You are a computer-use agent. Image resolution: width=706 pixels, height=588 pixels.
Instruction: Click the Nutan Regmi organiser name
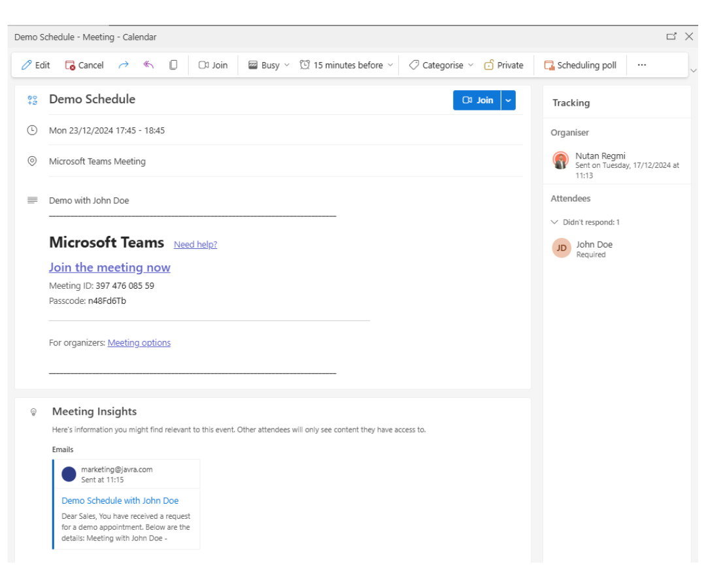(x=600, y=155)
